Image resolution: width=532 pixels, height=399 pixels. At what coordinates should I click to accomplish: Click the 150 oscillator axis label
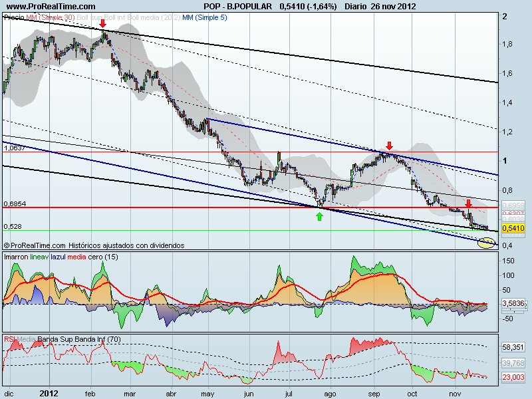pos(508,261)
